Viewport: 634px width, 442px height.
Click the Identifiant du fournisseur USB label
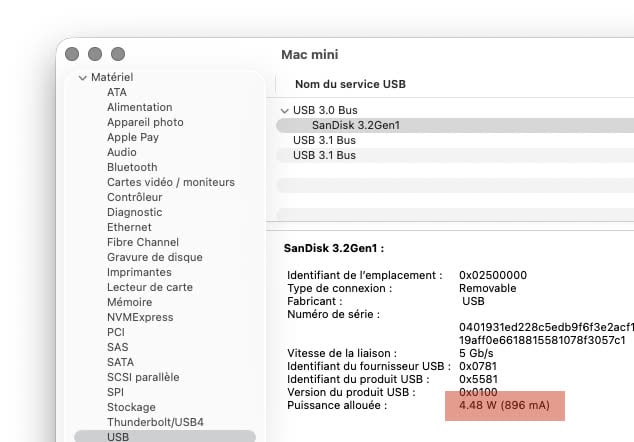[x=368, y=366]
